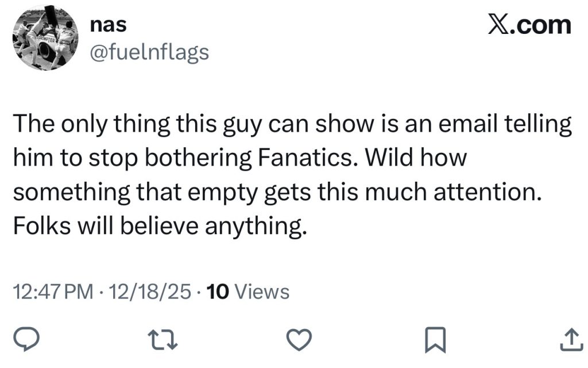The width and height of the screenshot is (588, 368).
Task: Click the word "bothering" in the tweet
Action: pyautogui.click(x=194, y=159)
